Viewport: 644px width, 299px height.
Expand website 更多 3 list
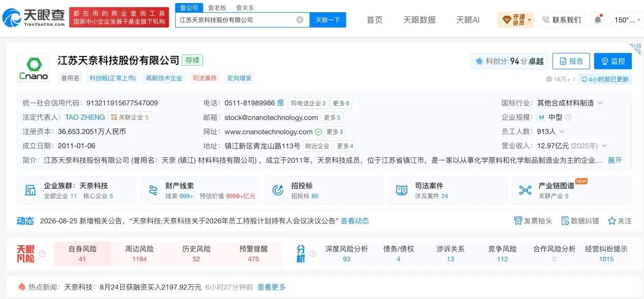click(x=335, y=132)
